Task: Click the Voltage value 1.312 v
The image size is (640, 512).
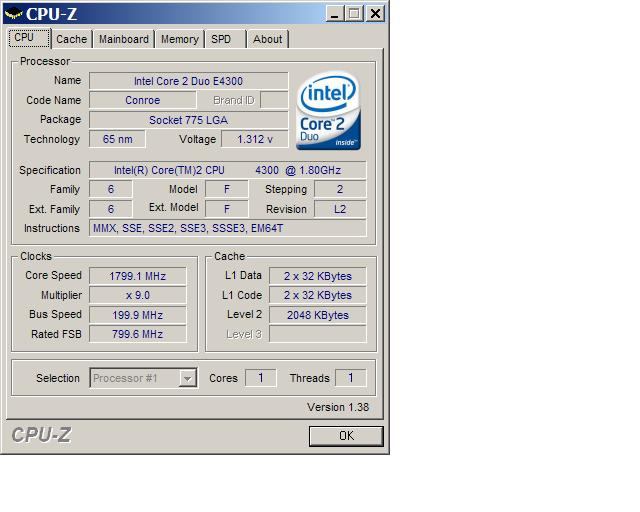Action: point(255,139)
